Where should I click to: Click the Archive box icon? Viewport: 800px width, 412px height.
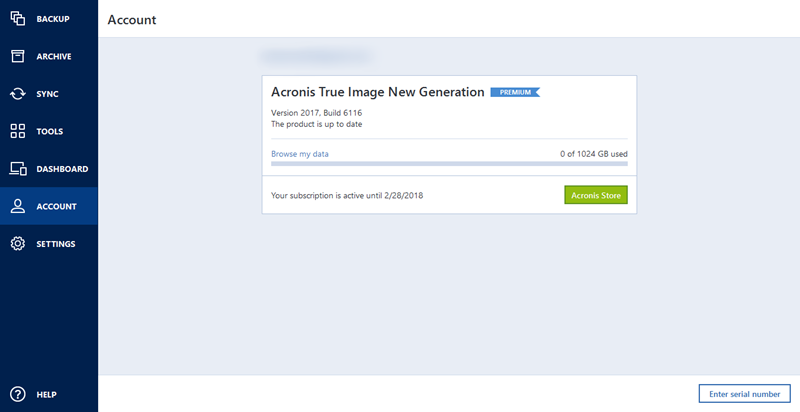pos(17,56)
